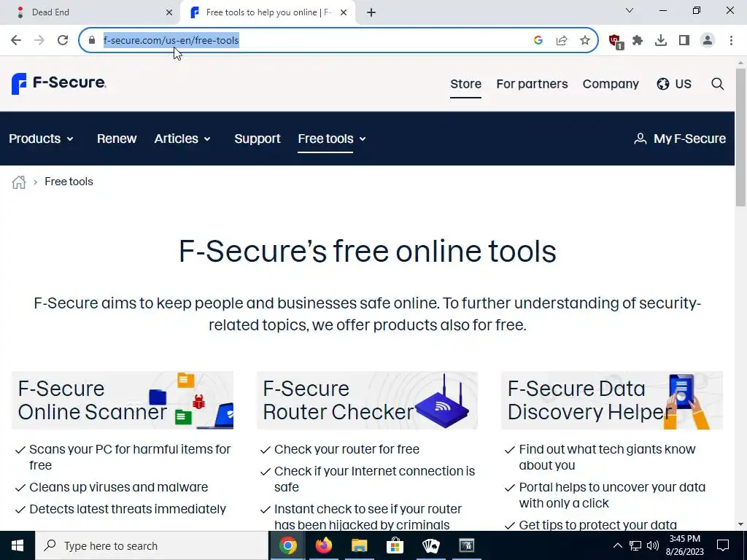Open Chrome from the taskbar

[x=287, y=545]
